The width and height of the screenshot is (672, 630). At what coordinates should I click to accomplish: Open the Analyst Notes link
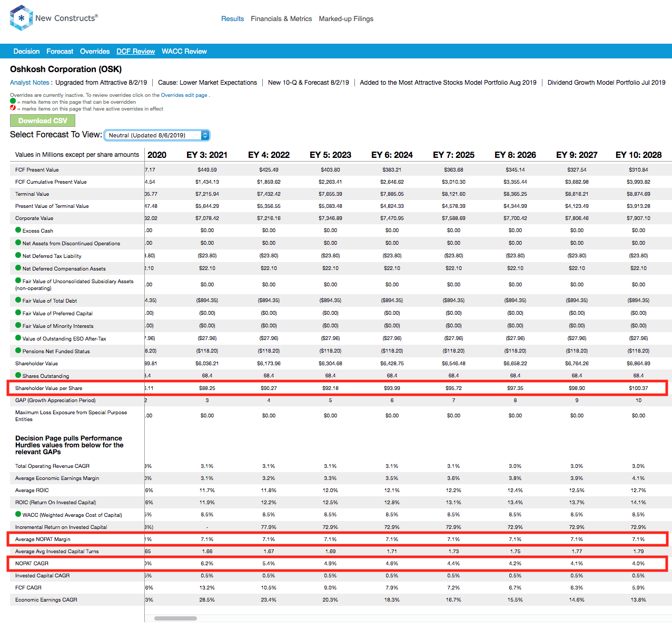pos(29,83)
